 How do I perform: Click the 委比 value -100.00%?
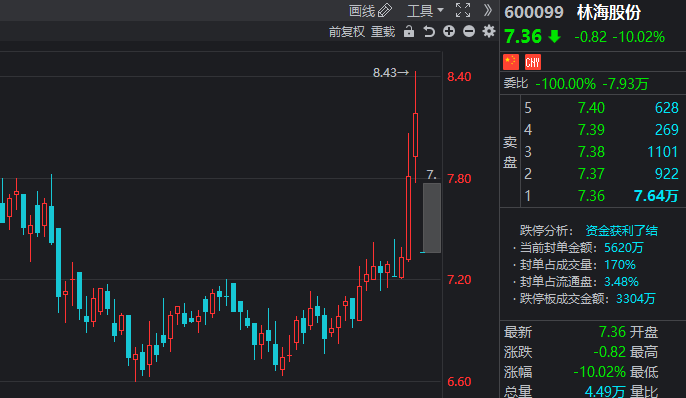[565, 84]
